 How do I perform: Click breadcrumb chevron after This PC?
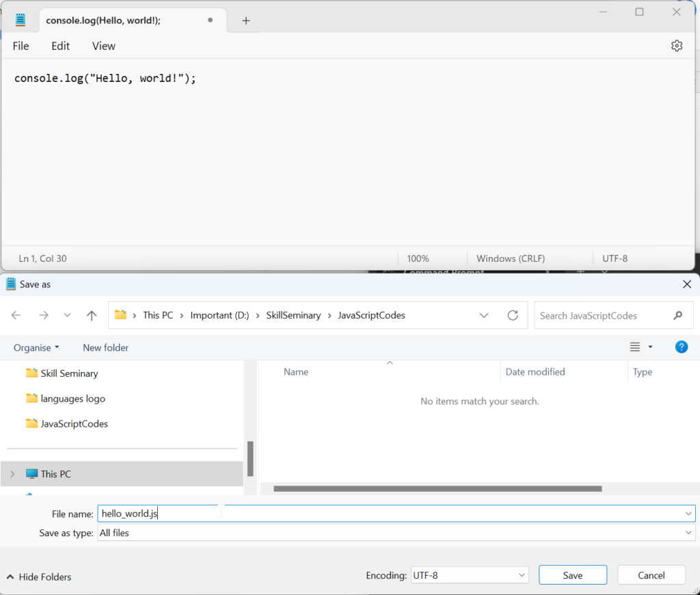(x=182, y=315)
